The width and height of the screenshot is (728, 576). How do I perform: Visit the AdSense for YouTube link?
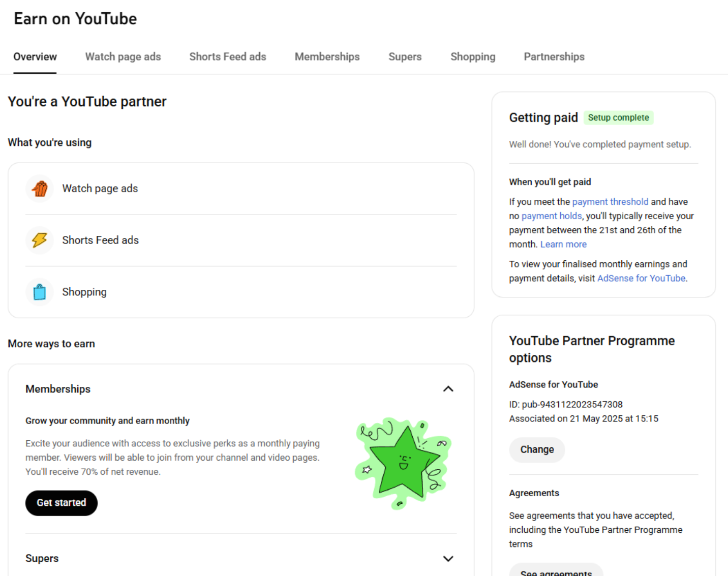(641, 279)
